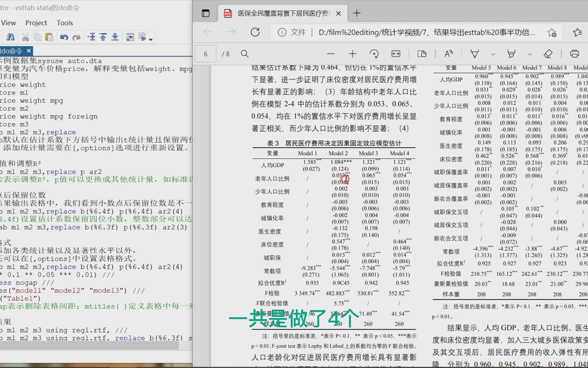View site information icon in address bar
This screenshot has width=588, height=368.
(282, 32)
